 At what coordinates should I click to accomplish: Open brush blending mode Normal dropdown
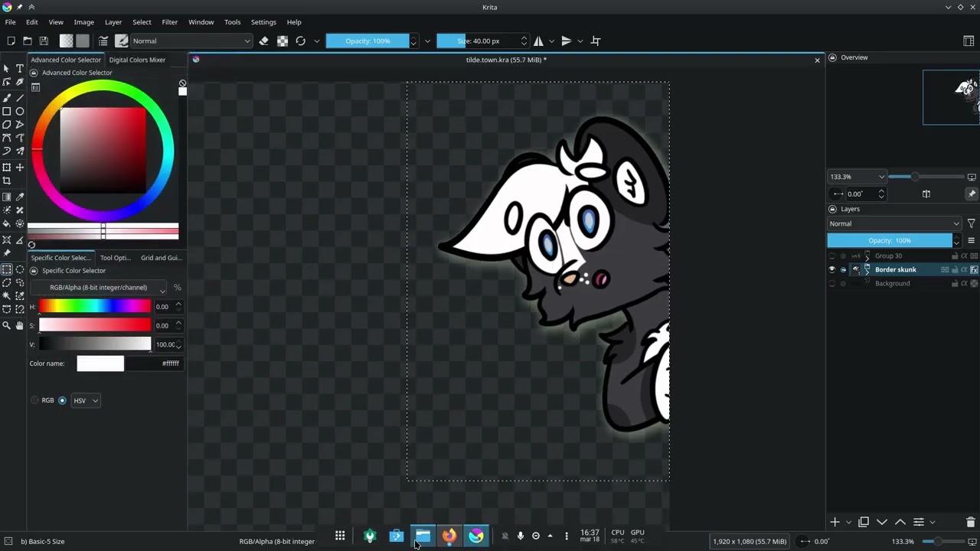[x=191, y=41]
